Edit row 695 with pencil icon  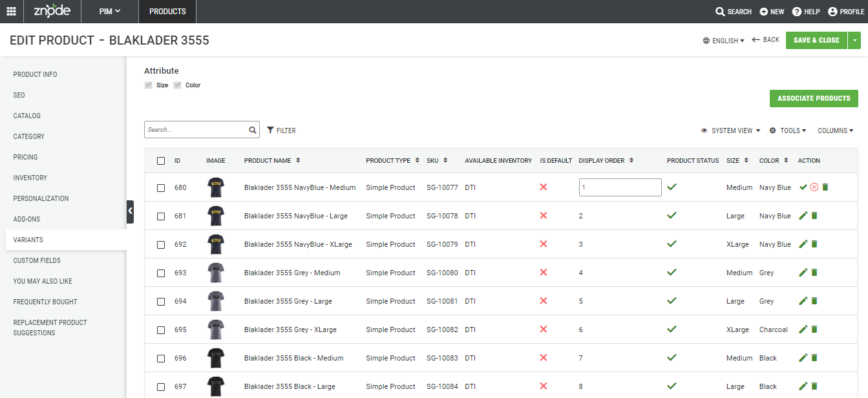pos(803,330)
